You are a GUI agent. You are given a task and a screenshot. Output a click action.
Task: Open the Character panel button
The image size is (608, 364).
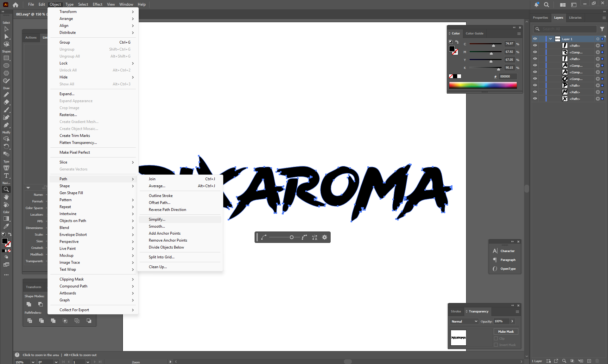507,251
